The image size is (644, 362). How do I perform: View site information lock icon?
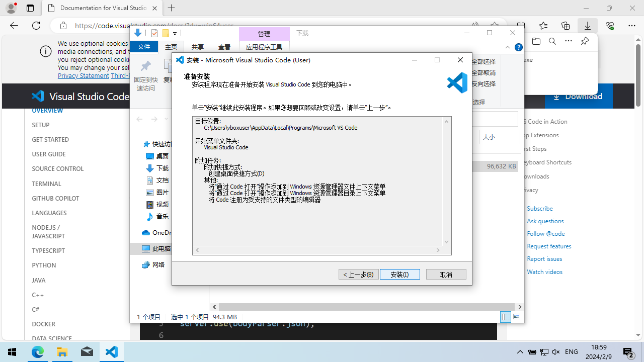click(63, 26)
